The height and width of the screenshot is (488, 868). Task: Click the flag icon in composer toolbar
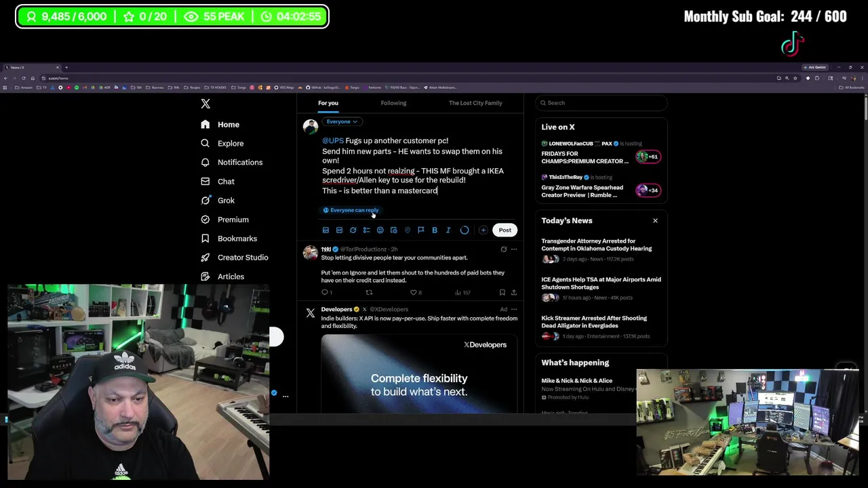pyautogui.click(x=420, y=230)
